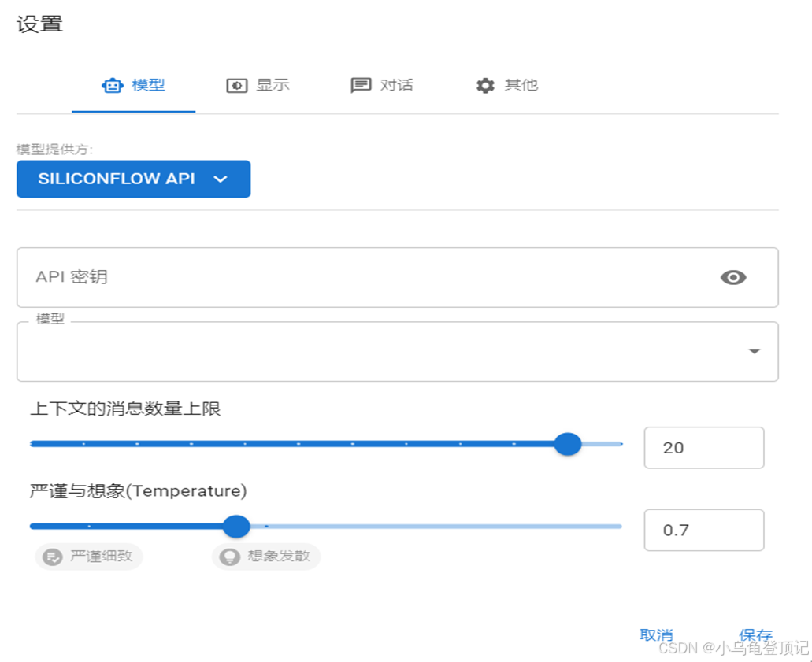Open the SILICONFLOW API provider dropdown

tap(134, 179)
